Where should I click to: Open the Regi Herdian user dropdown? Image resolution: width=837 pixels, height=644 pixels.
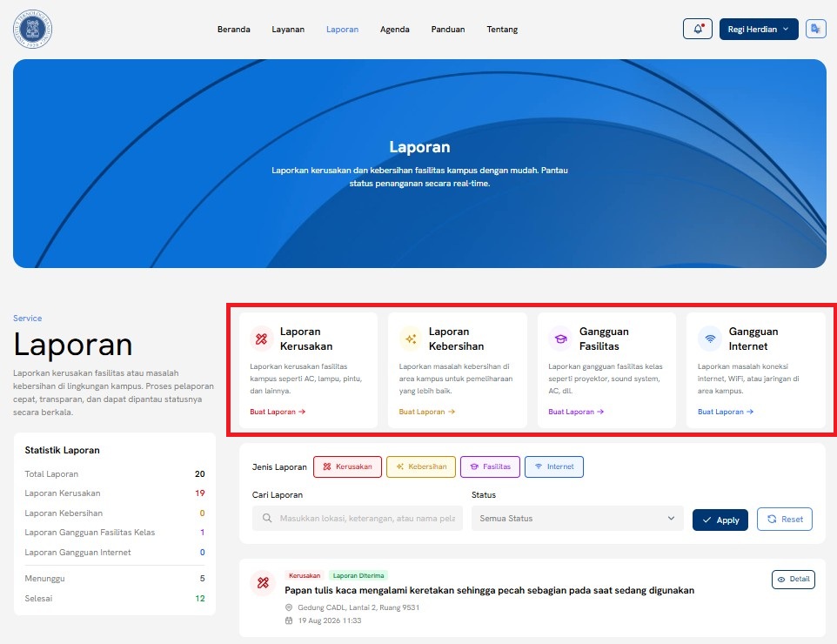click(759, 29)
